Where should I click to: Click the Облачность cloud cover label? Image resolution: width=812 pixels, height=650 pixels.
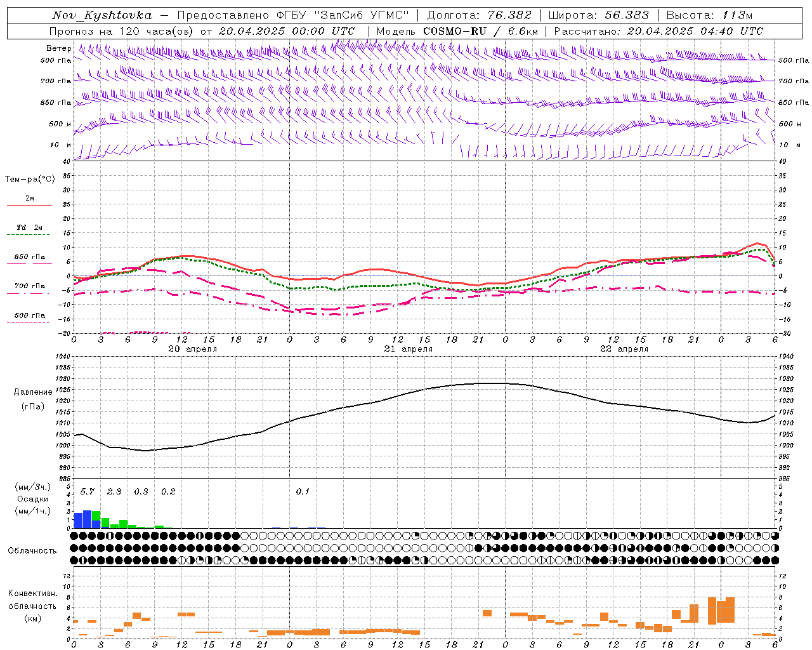click(32, 551)
